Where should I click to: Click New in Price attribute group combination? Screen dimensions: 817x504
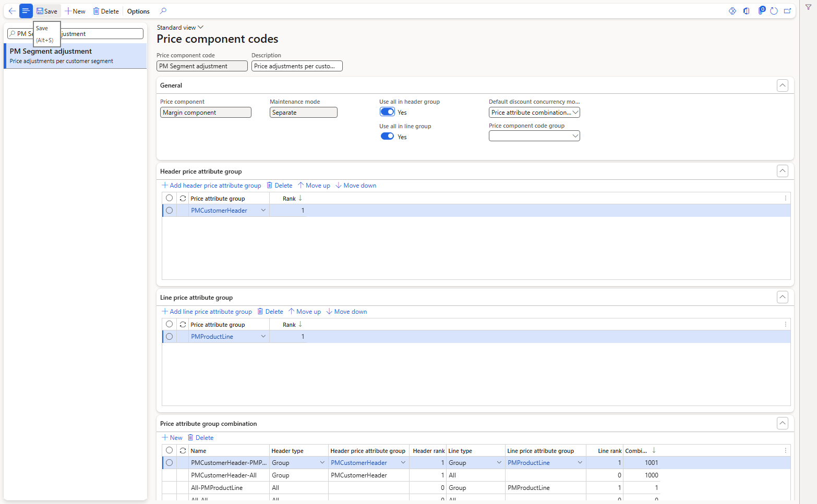pyautogui.click(x=172, y=438)
